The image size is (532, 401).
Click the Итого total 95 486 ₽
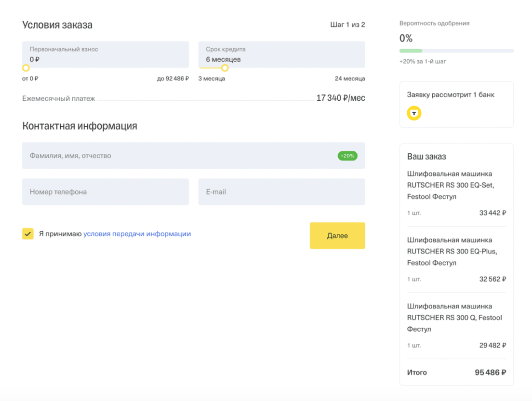[490, 373]
